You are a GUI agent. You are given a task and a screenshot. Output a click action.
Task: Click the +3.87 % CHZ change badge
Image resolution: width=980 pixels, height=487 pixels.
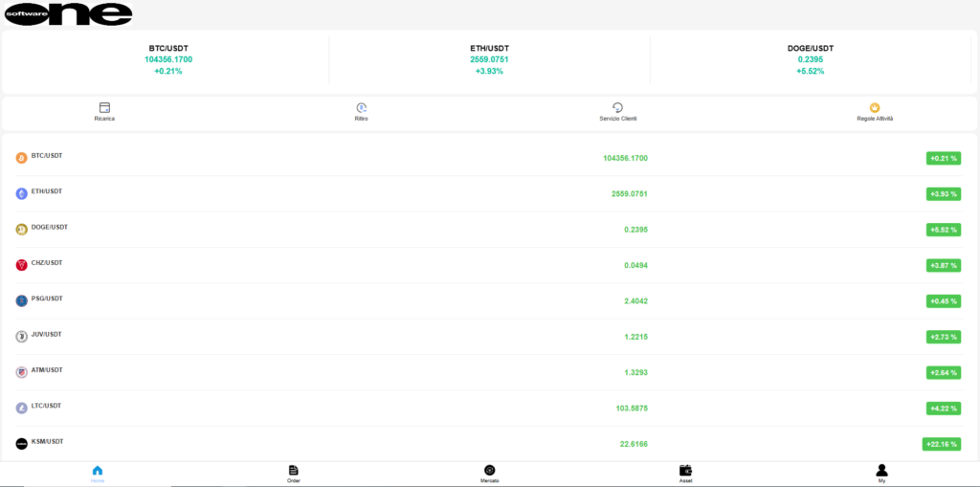click(943, 265)
